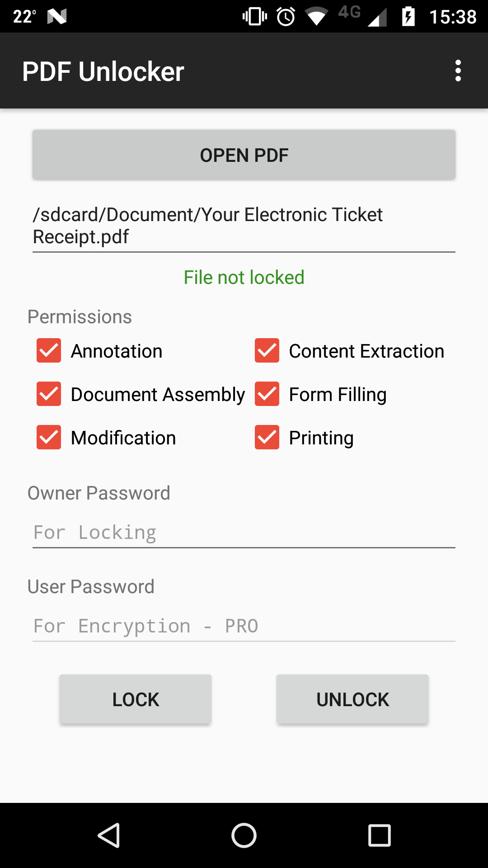Open recent apps with the square button
Image resolution: width=488 pixels, height=868 pixels.
tap(379, 835)
